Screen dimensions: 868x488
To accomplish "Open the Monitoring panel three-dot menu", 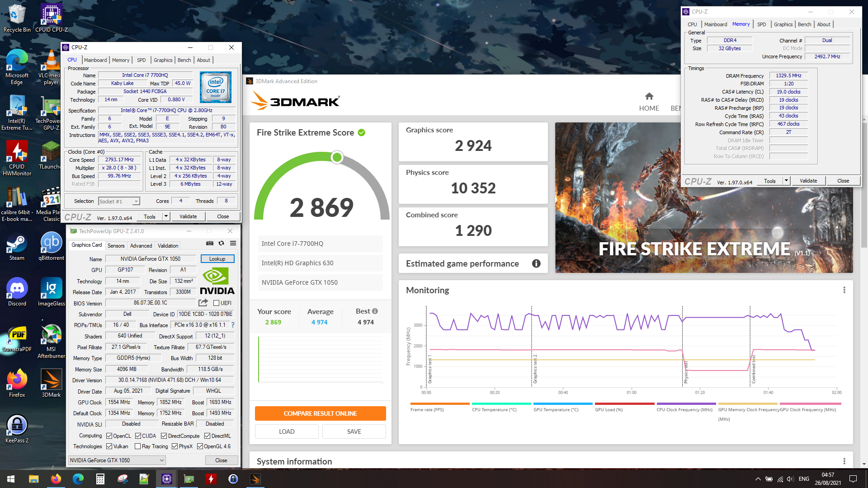I will [844, 290].
